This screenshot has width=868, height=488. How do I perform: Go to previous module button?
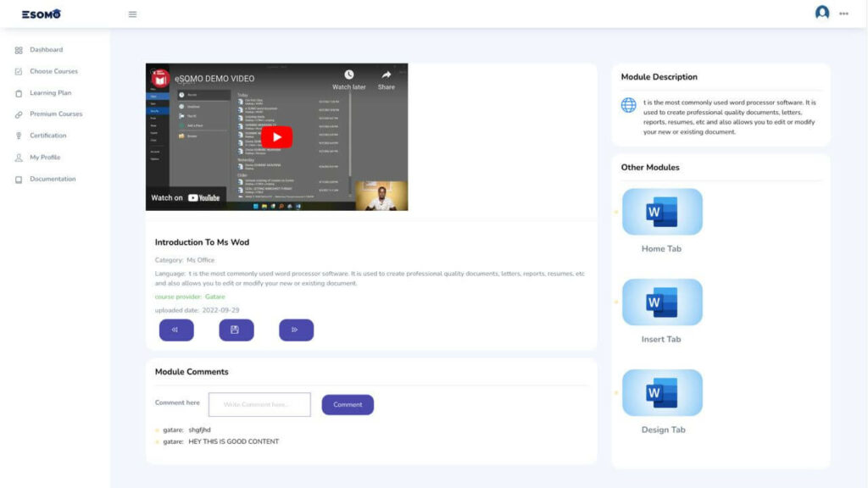[x=176, y=330]
